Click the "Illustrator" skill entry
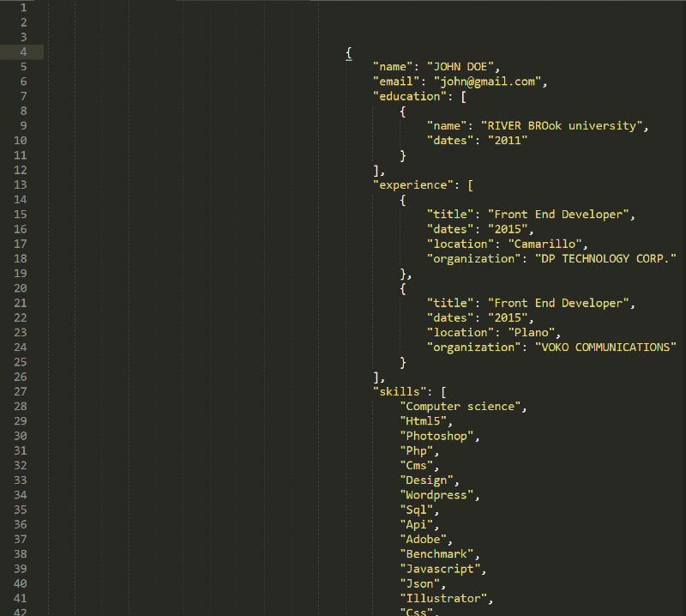 coord(443,598)
